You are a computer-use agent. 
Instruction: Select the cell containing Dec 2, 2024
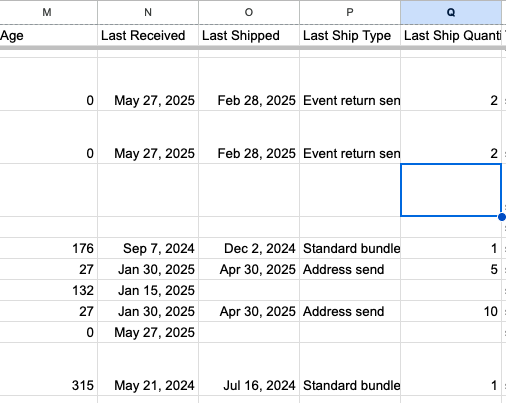tap(249, 248)
